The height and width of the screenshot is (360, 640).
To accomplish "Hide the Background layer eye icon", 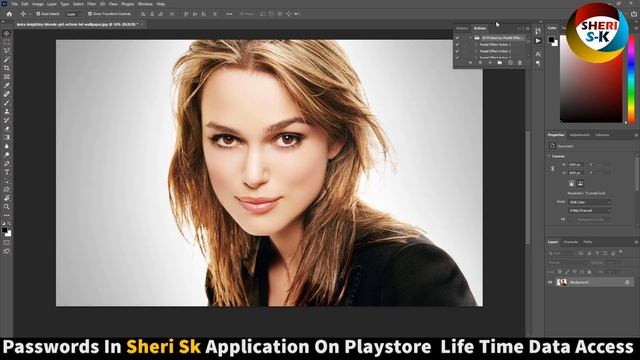I will pyautogui.click(x=550, y=282).
